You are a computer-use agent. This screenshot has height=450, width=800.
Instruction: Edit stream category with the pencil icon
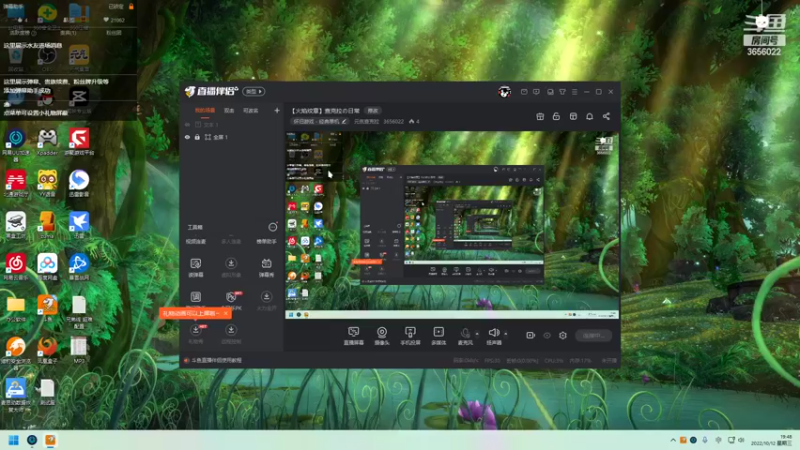(x=344, y=121)
